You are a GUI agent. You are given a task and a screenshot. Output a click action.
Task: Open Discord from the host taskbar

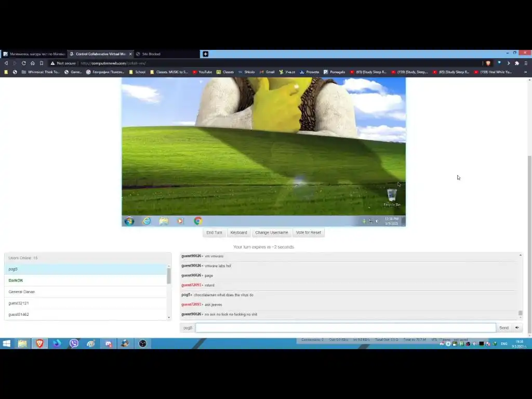click(x=108, y=344)
